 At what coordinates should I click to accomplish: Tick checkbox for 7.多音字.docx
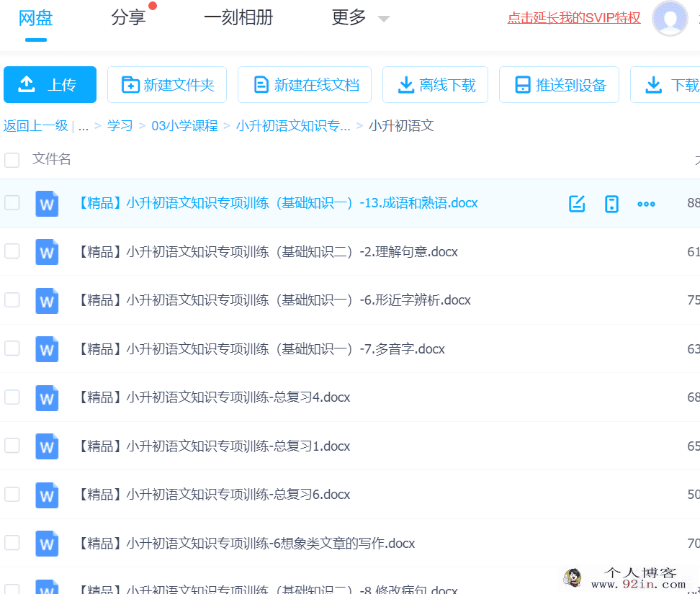12,348
